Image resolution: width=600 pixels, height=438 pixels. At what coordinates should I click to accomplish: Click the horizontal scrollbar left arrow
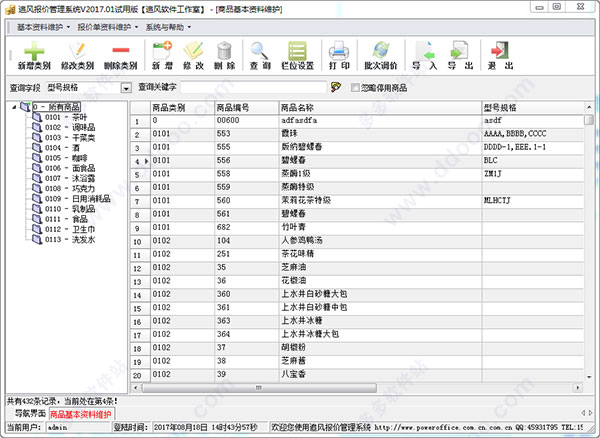click(135, 388)
